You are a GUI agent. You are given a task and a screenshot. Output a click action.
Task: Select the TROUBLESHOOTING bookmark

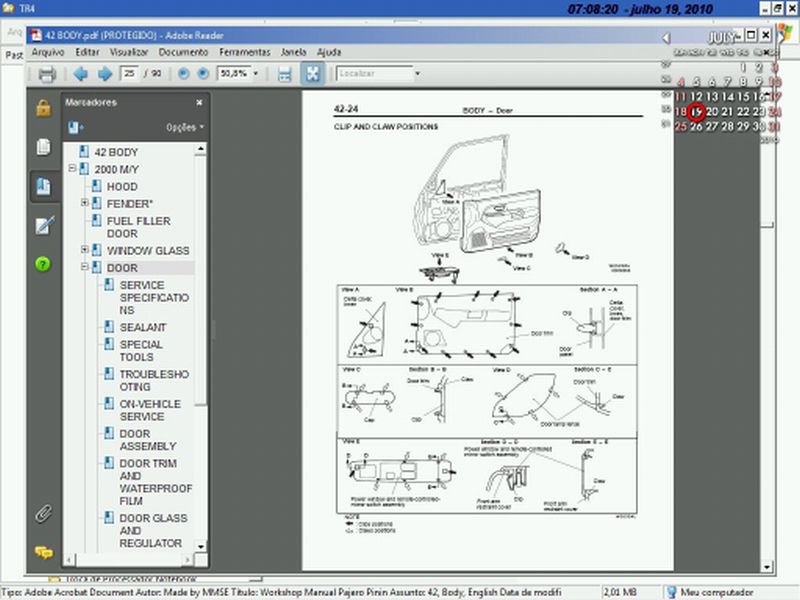pos(154,380)
